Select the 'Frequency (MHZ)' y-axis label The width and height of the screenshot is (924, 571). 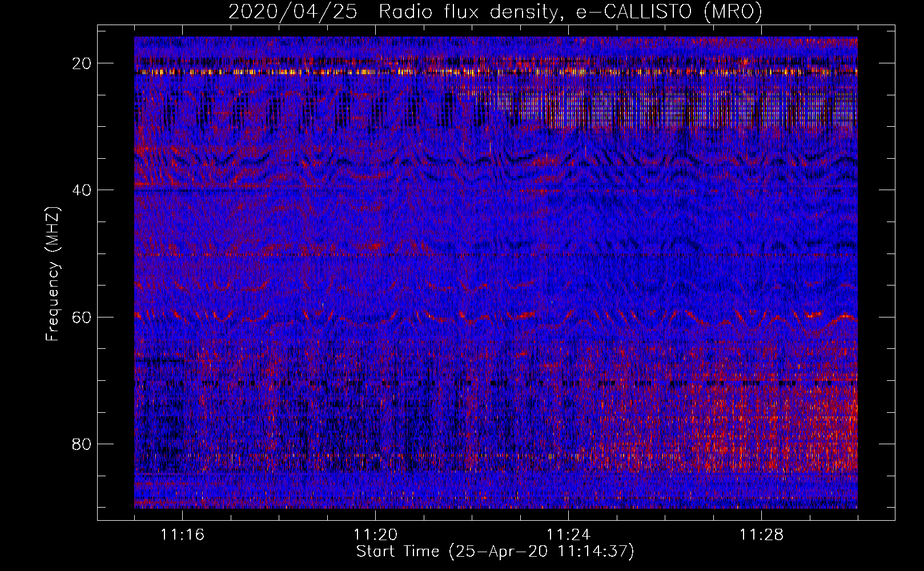[53, 274]
